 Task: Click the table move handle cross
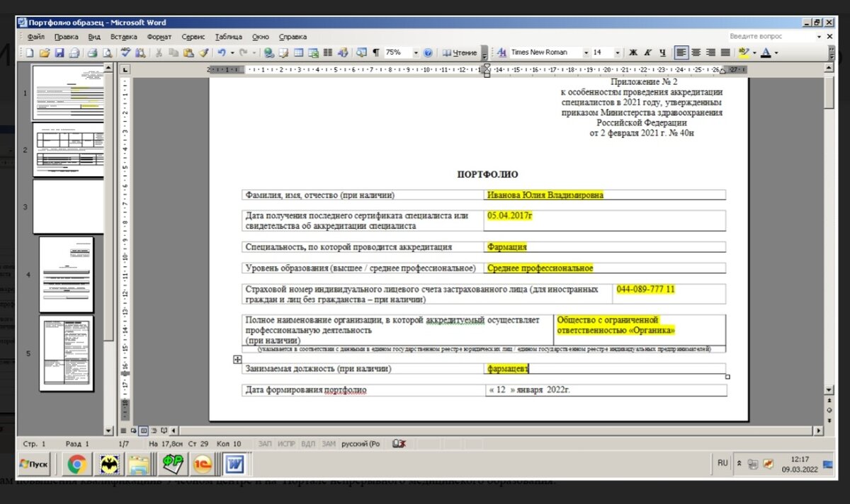click(x=238, y=360)
